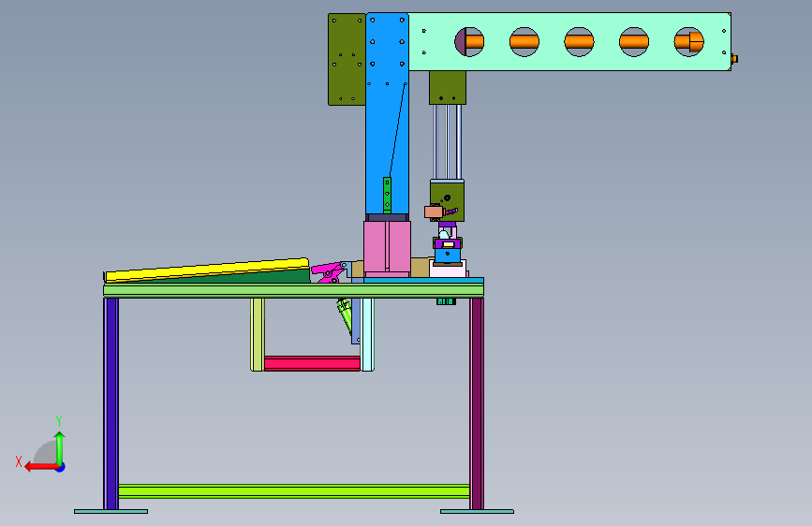Screen dimensions: 812x526
Task: Select the olive mount block under beam
Action: click(x=448, y=87)
